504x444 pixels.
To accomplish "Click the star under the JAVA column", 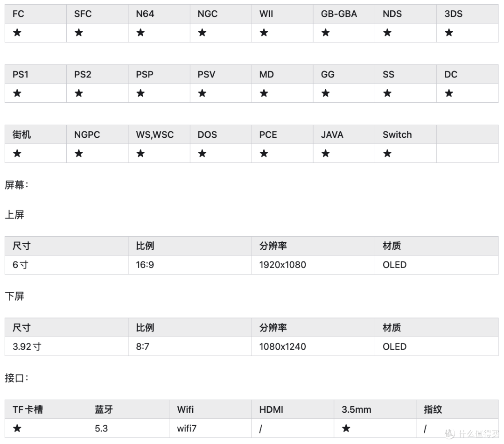I will (326, 153).
